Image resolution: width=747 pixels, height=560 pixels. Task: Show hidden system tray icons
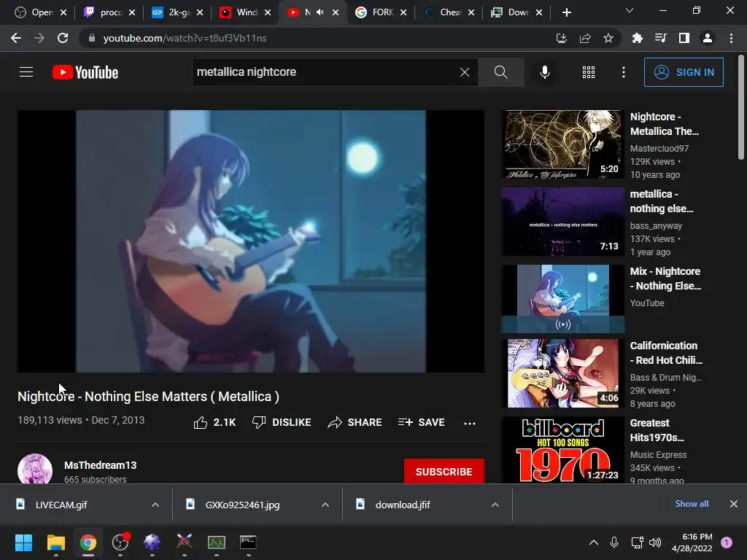pyautogui.click(x=594, y=542)
